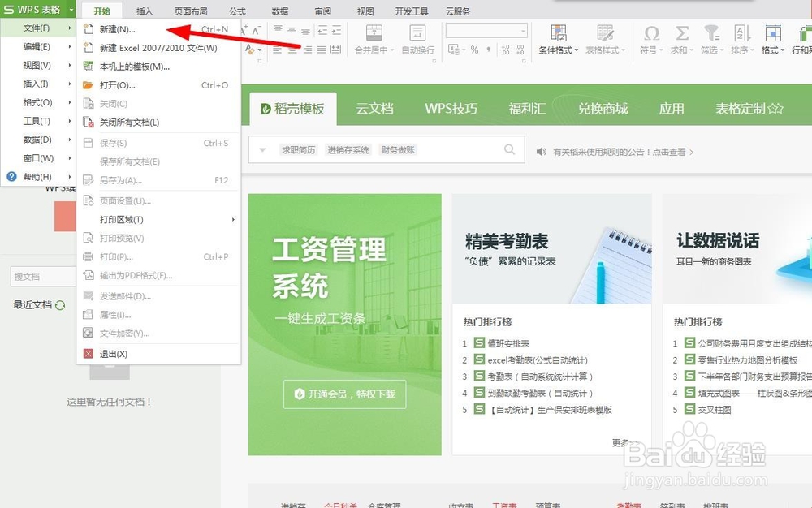Open the 视图(V) menu item
The width and height of the screenshot is (812, 508).
[x=38, y=65]
